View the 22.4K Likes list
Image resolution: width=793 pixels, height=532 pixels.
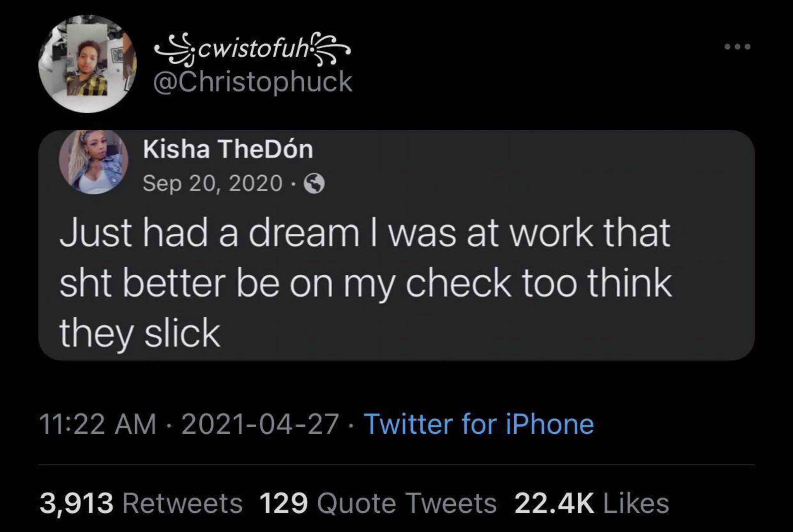tap(592, 503)
